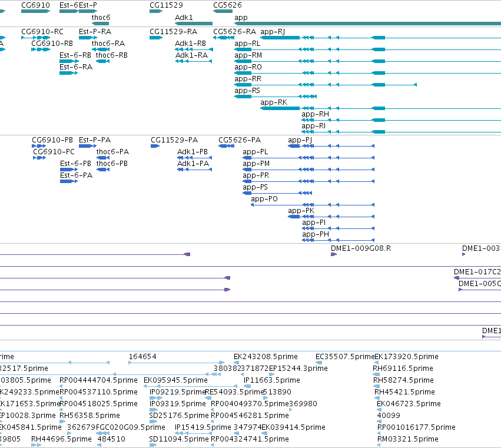Image resolution: width=501 pixels, height=448 pixels.
Task: Click transcript app-RH
Action: click(x=402, y=121)
